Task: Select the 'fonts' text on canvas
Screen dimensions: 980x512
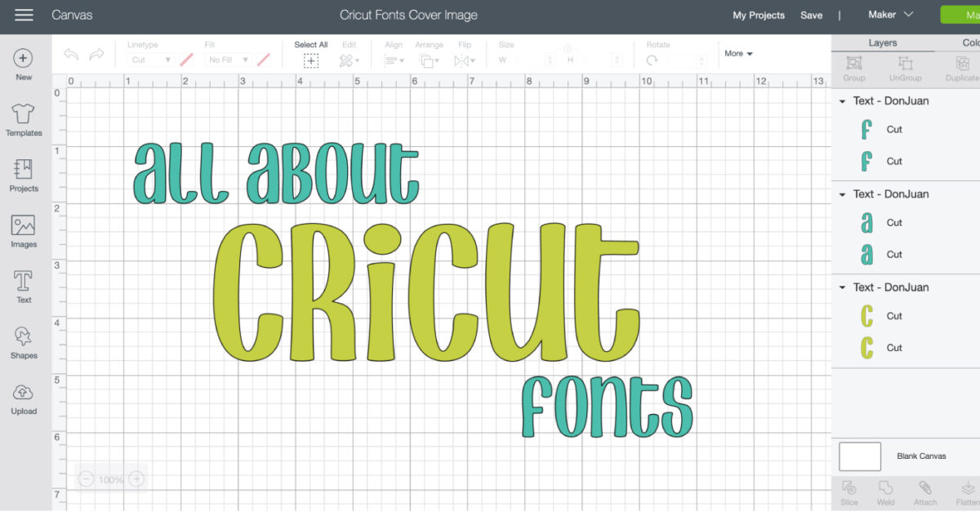Action: click(607, 407)
